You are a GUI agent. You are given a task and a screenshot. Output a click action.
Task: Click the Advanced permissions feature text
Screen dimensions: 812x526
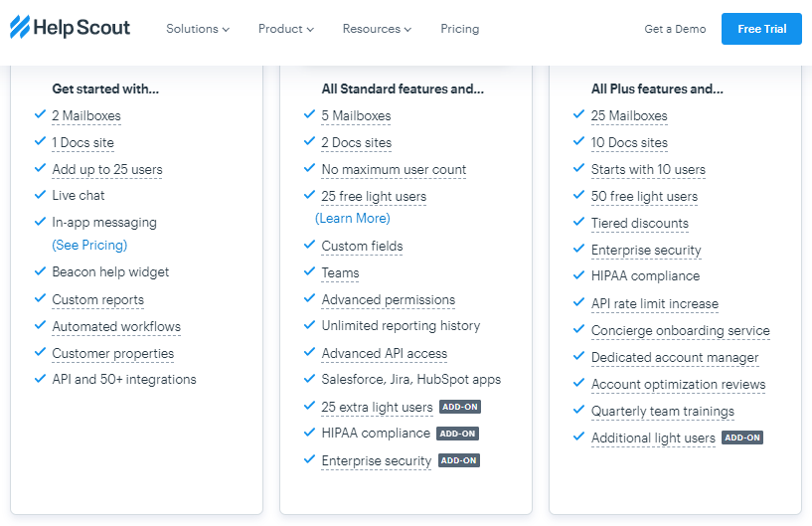pos(389,299)
